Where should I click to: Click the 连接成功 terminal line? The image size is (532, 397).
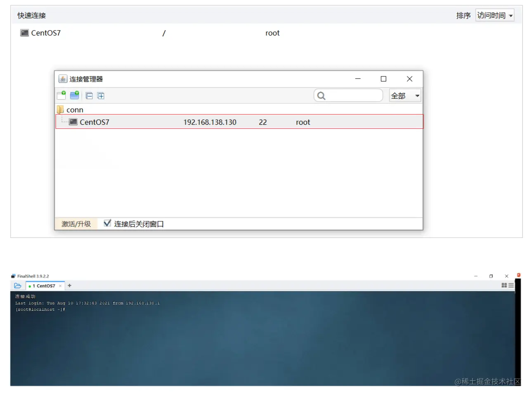25,296
